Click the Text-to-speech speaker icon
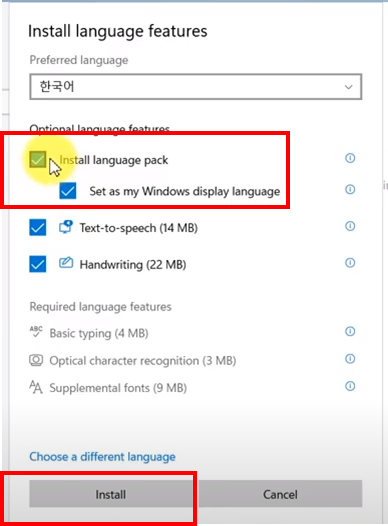388x526 pixels. [66, 227]
